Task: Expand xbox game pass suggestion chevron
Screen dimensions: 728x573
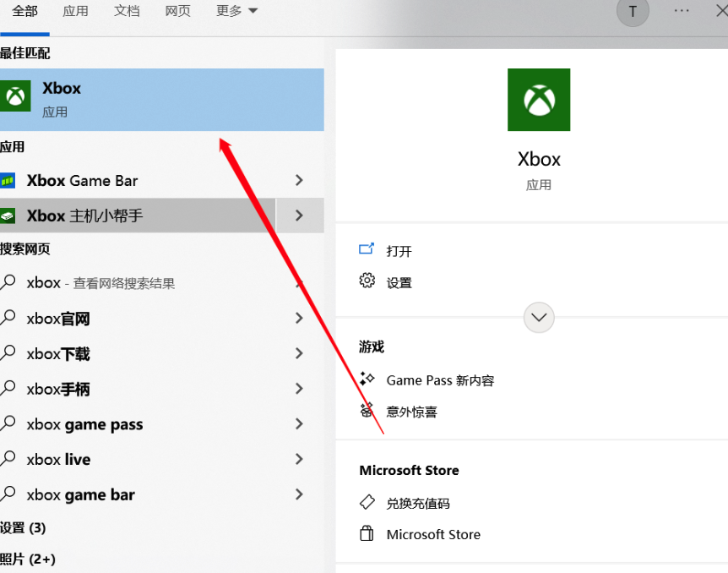Action: 300,423
